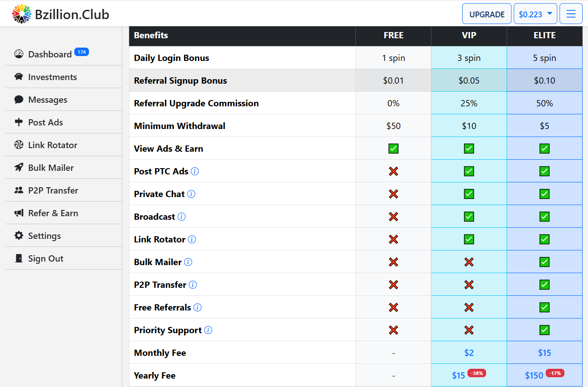Viewport: 588px width, 387px height.
Task: Expand the $0.223 balance dropdown
Action: point(535,14)
